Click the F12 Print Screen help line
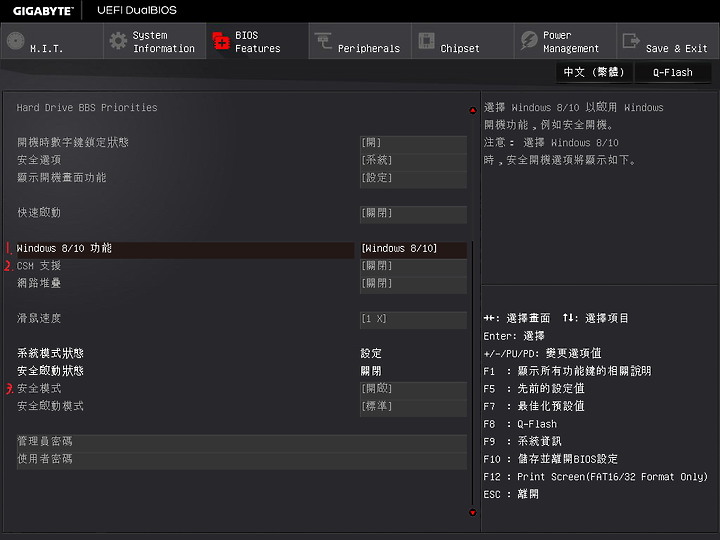720x540 pixels. (x=596, y=477)
